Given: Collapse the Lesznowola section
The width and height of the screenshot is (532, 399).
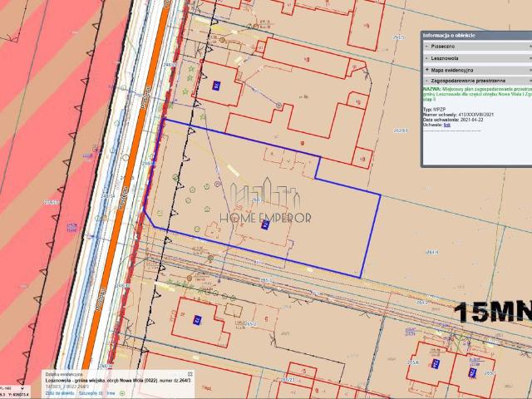Looking at the screenshot, I should 427,59.
